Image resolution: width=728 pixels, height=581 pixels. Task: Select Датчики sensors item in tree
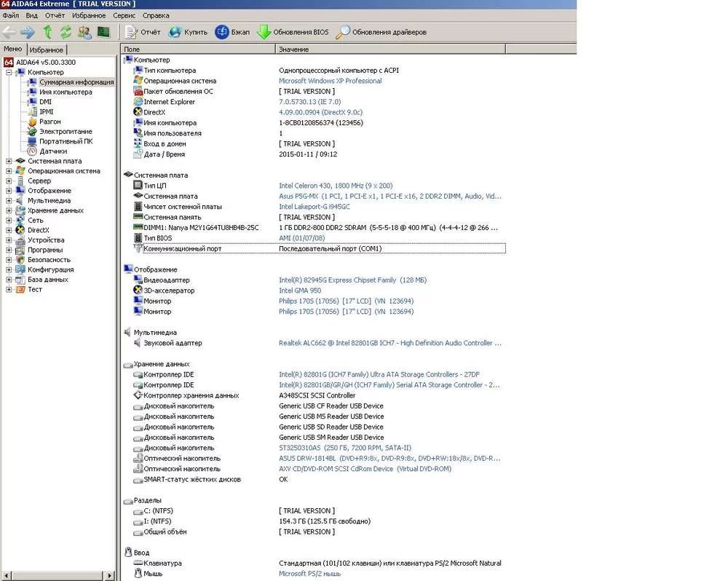(x=53, y=151)
